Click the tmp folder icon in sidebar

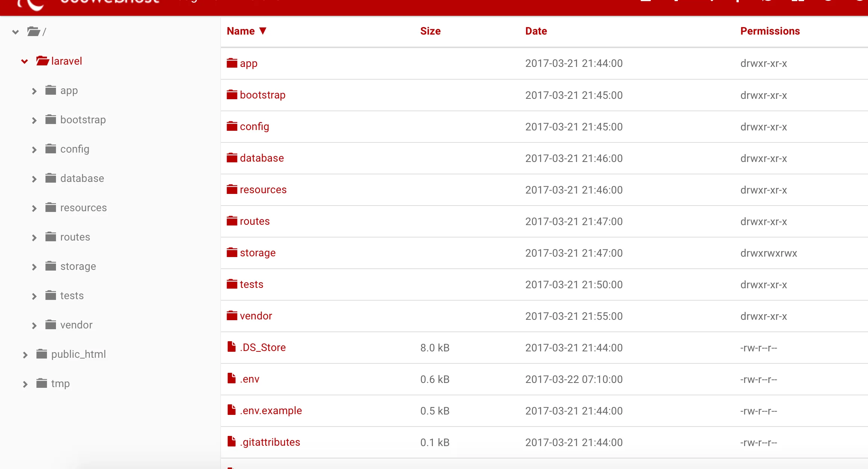(42, 383)
